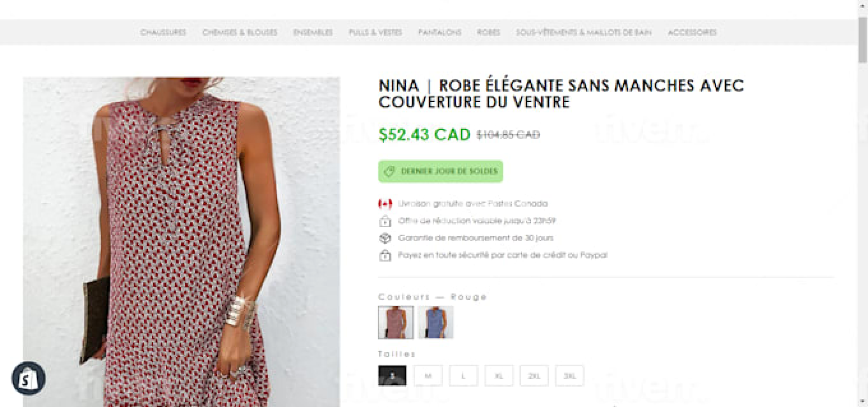This screenshot has width=868, height=407.
Task: Choose size 3XL
Action: (569, 376)
